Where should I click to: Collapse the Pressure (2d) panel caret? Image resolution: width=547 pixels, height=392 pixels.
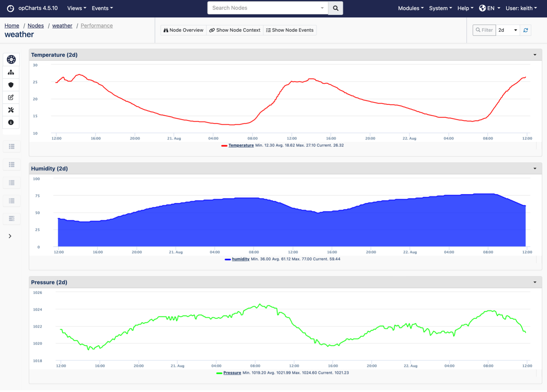coord(535,282)
